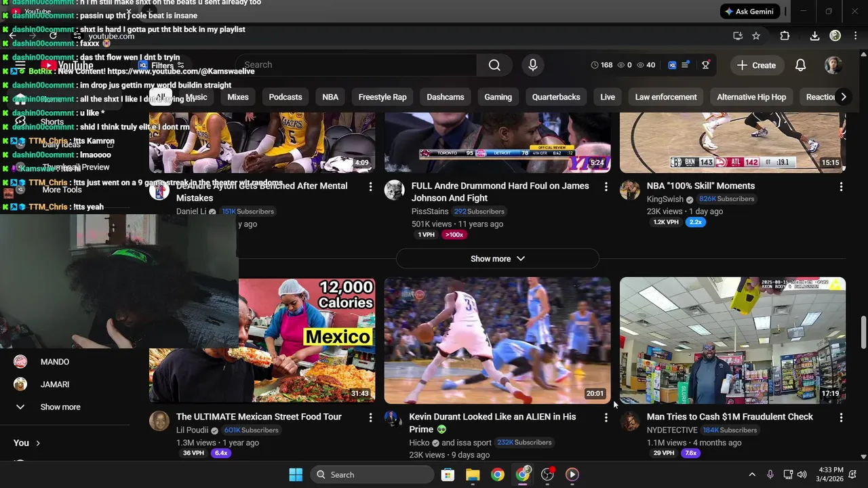Click NYDETECTIVE channel avatar
868x488 pixels.
coord(629,421)
